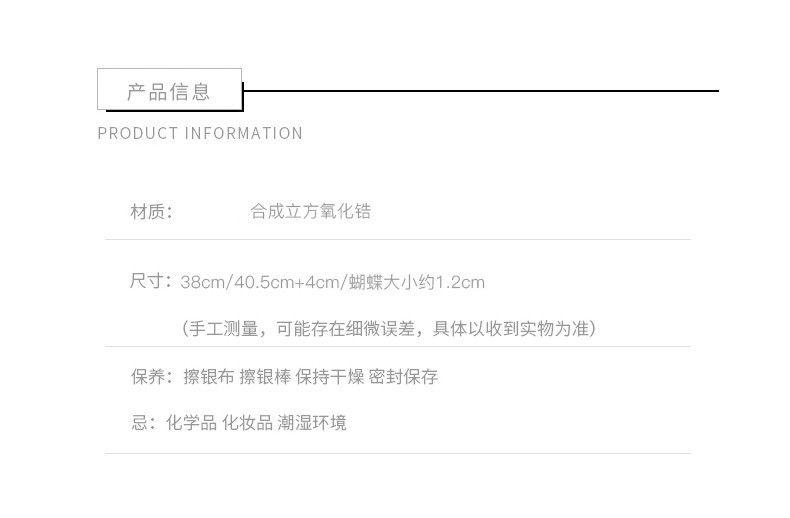Click the divider line below 材质 row
The image size is (790, 518).
[x=398, y=240]
